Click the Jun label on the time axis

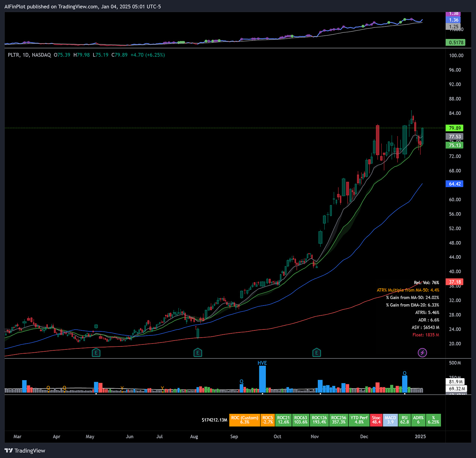129,437
